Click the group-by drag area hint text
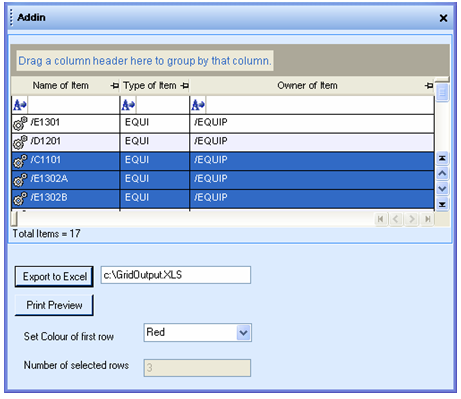Viewport: 461px width, 399px height. click(x=145, y=61)
